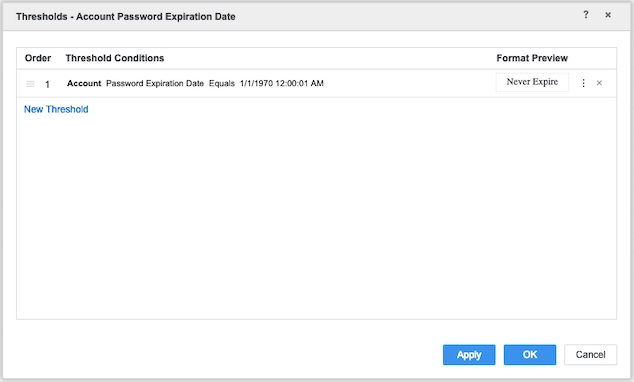
Task: Close the Thresholds dialog
Action: coord(608,15)
